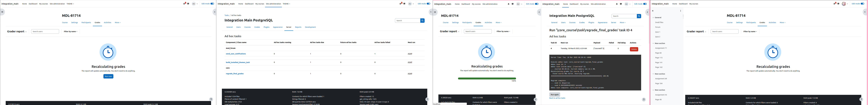Viewport: 868px width, 105px height.
Task: Switch to Reports tab in the Ad hoc tasks list window
Action: click(298, 27)
